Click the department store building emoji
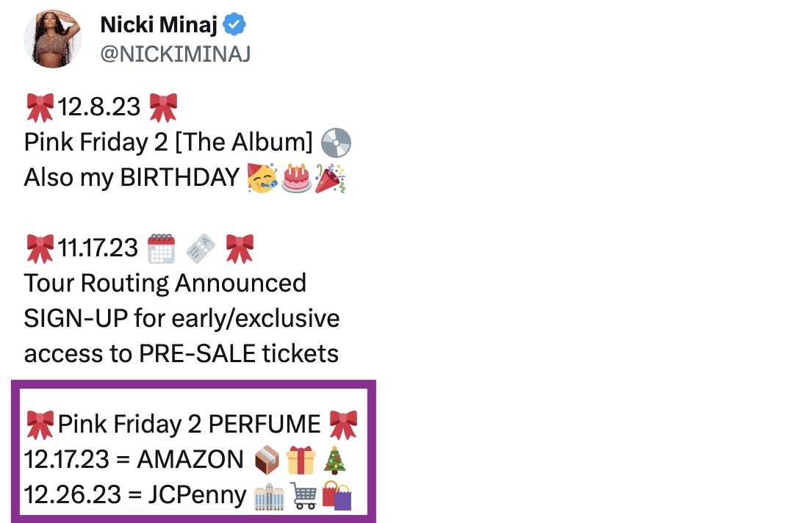The height and width of the screenshot is (523, 812). point(268,496)
